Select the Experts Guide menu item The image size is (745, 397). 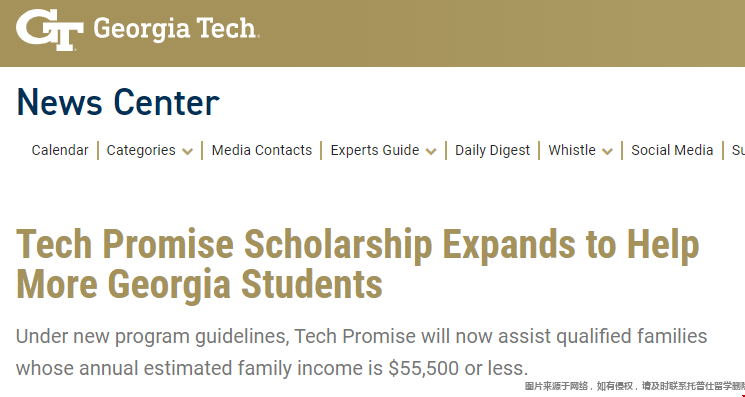coord(375,150)
